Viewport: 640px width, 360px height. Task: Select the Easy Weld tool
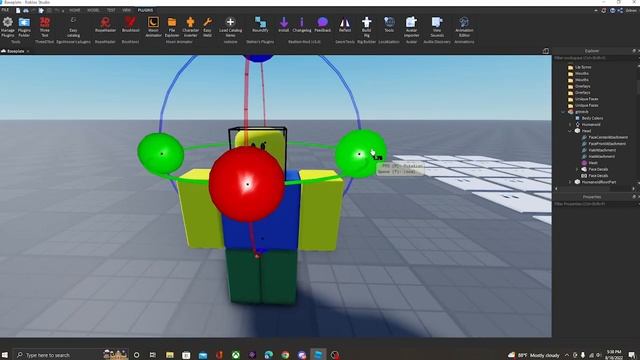(207, 27)
